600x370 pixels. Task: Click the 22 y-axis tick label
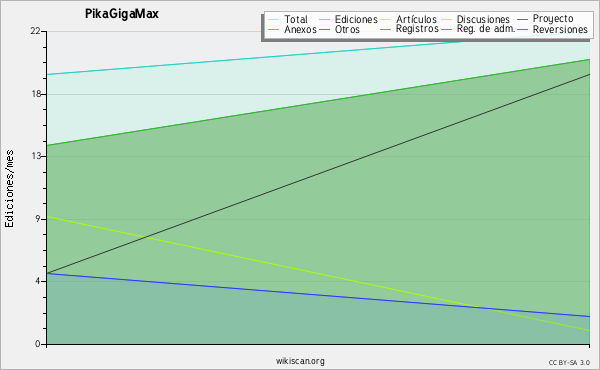36,31
